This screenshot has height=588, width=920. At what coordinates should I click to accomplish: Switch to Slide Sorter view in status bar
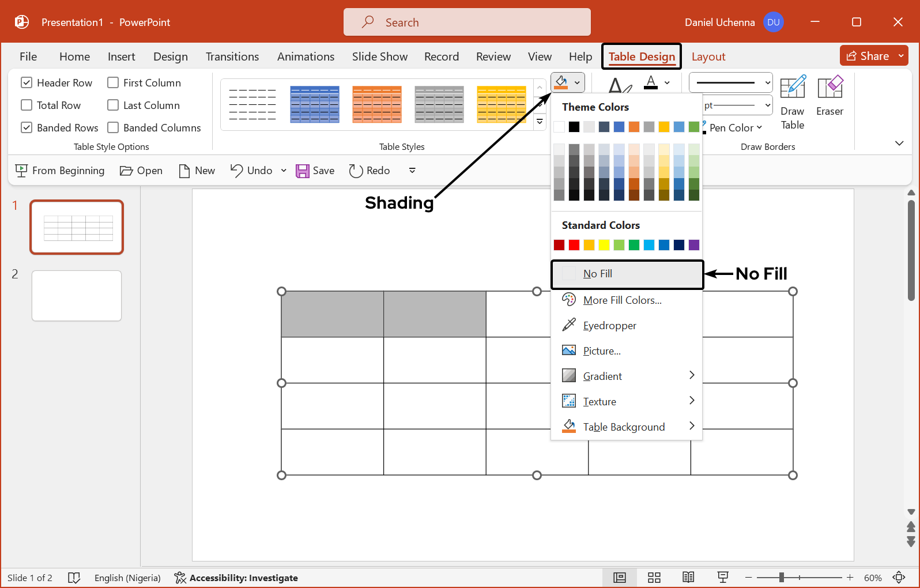click(654, 578)
